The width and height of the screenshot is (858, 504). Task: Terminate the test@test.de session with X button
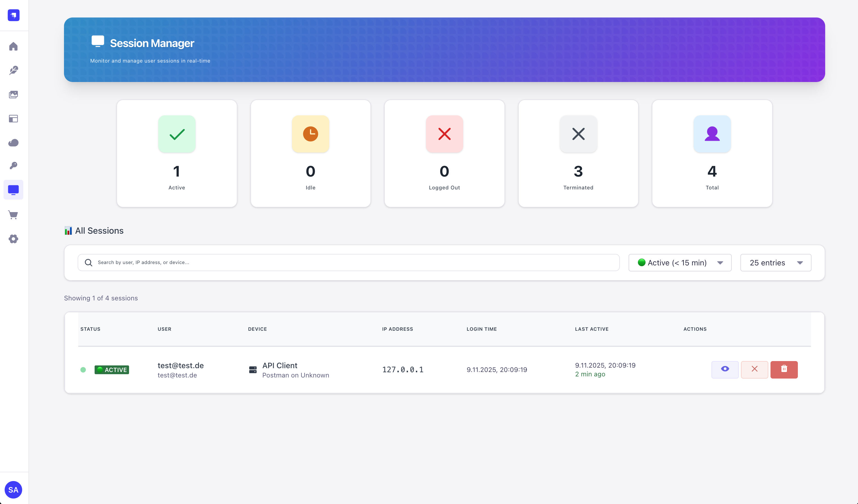[x=754, y=369]
